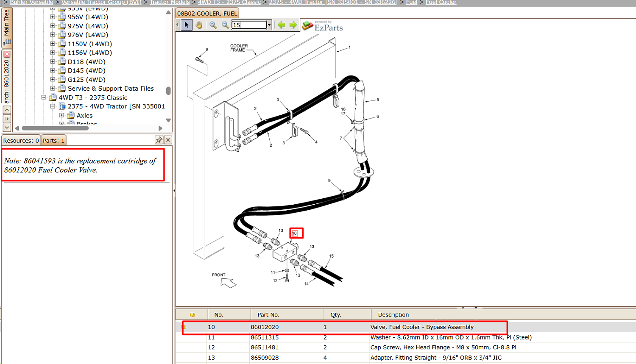Expand the 1156V (L4WD) tree node
This screenshot has width=636, height=364.
coord(53,53)
